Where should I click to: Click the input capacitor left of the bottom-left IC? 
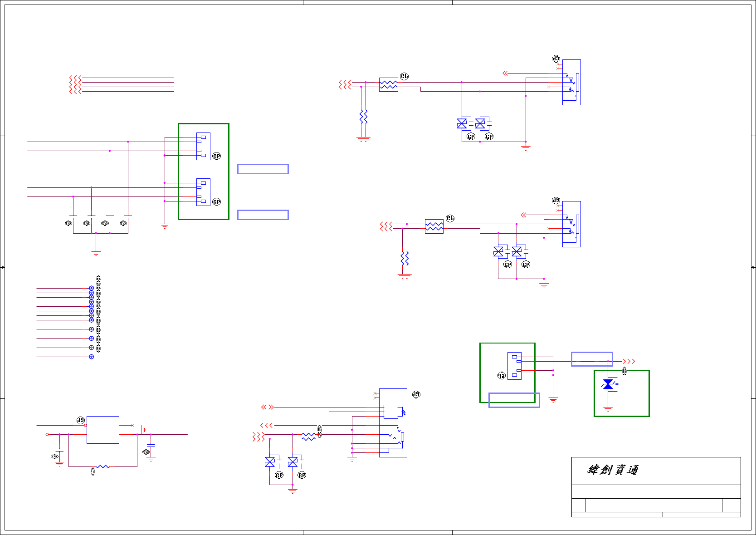tap(59, 450)
